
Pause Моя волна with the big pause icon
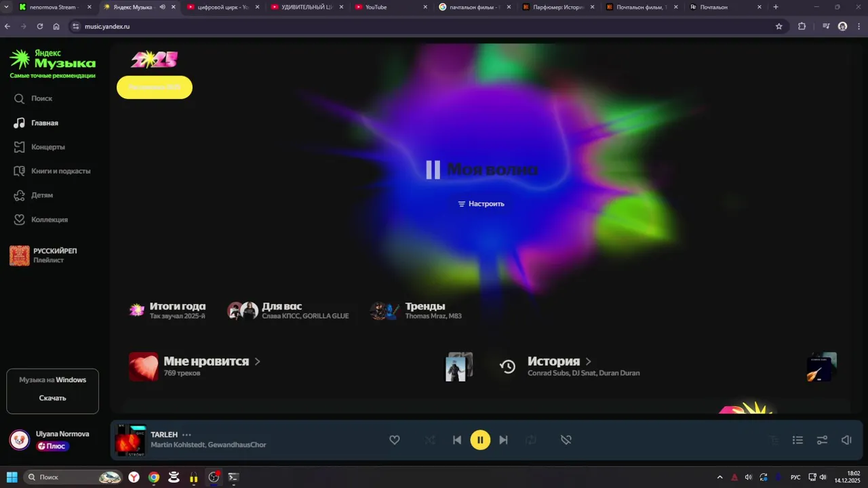point(433,169)
